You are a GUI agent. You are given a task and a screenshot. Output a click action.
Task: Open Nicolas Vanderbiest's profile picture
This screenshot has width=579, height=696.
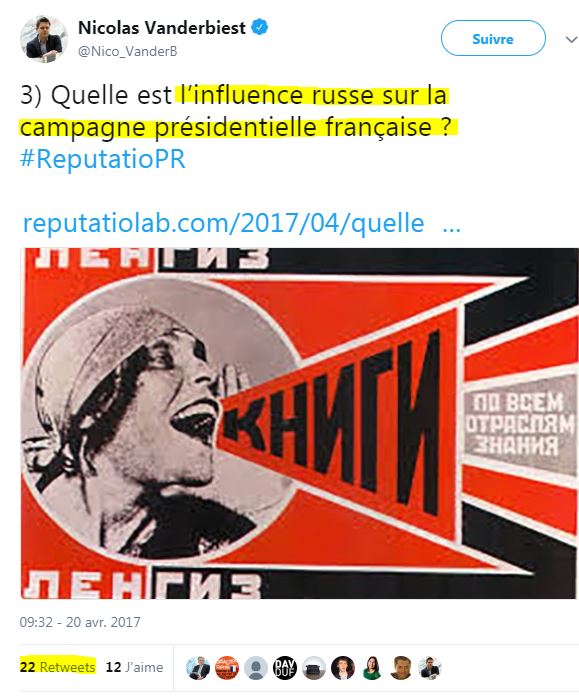(x=44, y=39)
